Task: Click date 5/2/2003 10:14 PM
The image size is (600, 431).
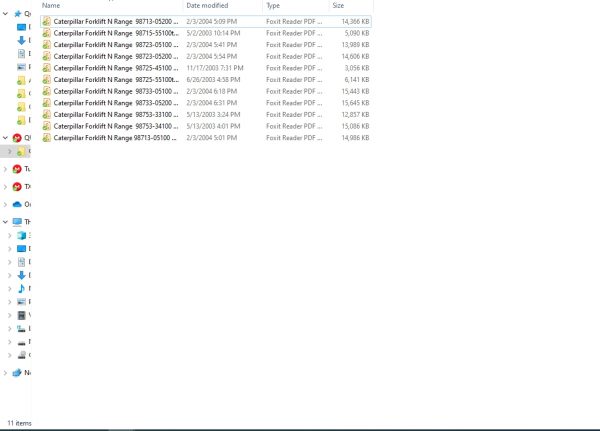Action: tap(213, 33)
